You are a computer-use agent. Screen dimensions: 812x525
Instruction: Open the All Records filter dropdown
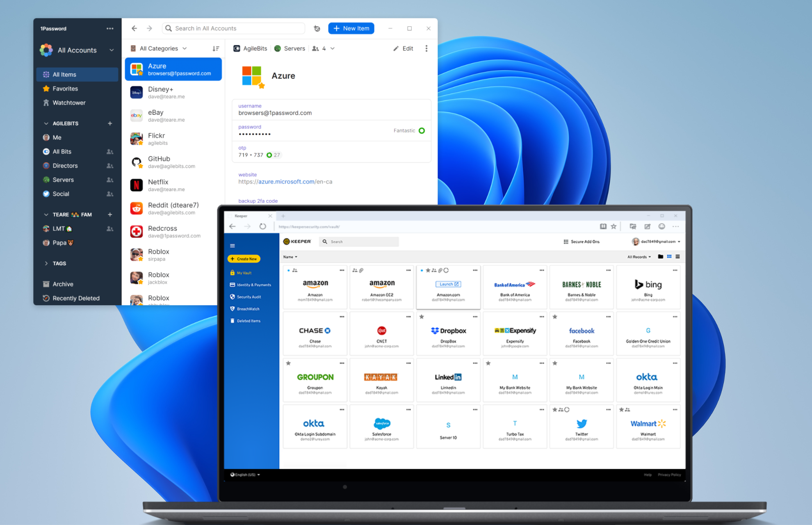[639, 257]
